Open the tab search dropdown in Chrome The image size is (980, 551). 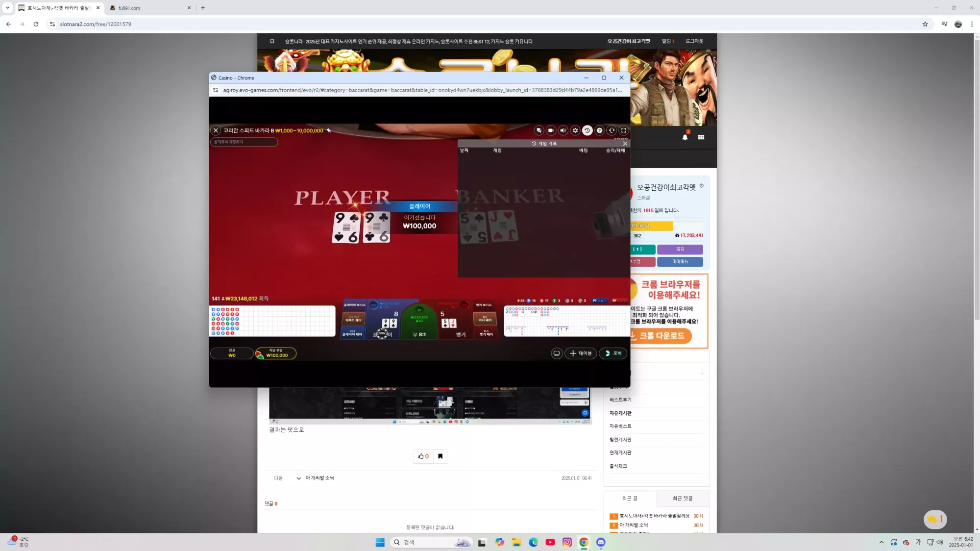pos(7,8)
